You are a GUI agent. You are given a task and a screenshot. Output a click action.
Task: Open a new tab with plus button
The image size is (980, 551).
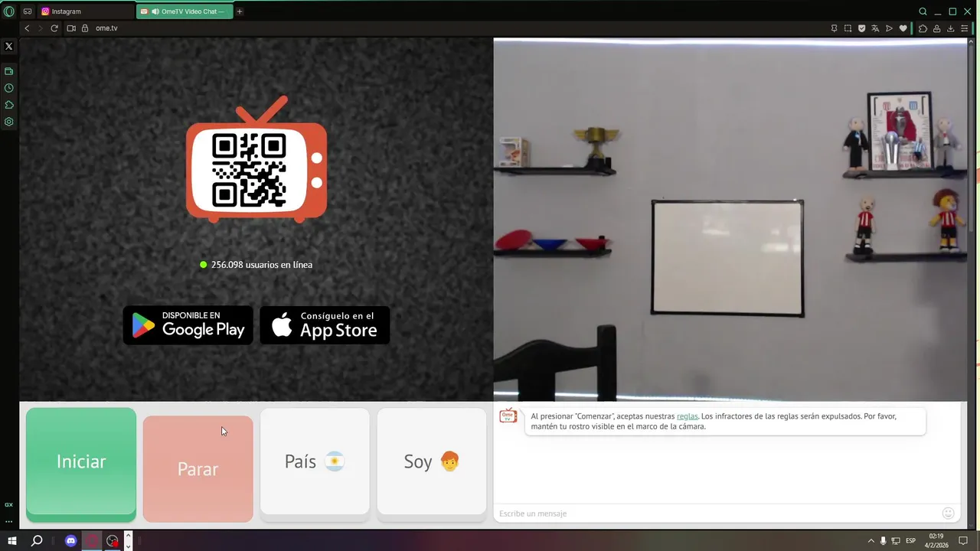point(240,11)
